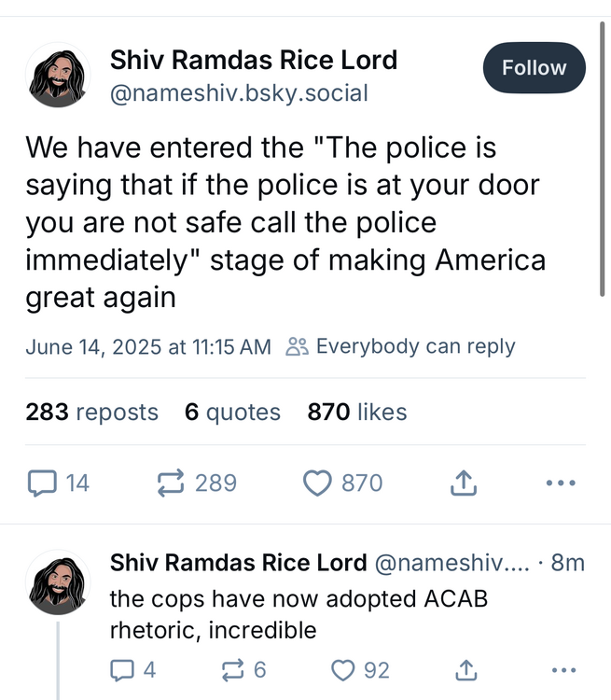Click the June 14, 2025 timestamp
The image size is (611, 700).
147,347
